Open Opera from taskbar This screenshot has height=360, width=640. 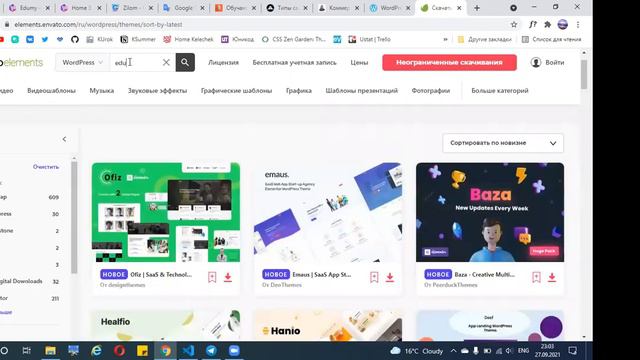(x=120, y=351)
